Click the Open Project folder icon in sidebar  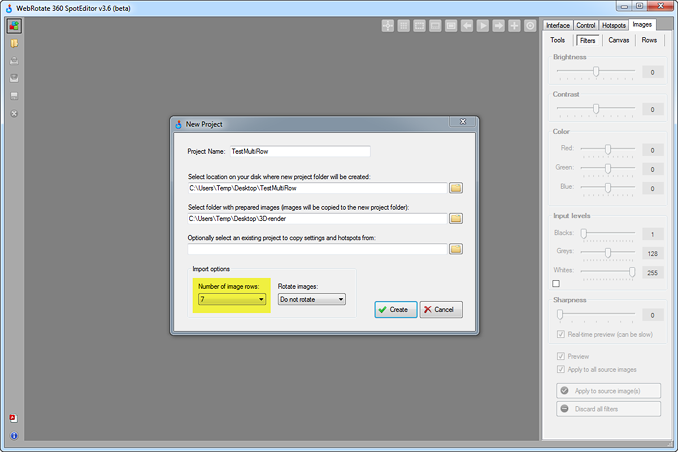tap(14, 43)
